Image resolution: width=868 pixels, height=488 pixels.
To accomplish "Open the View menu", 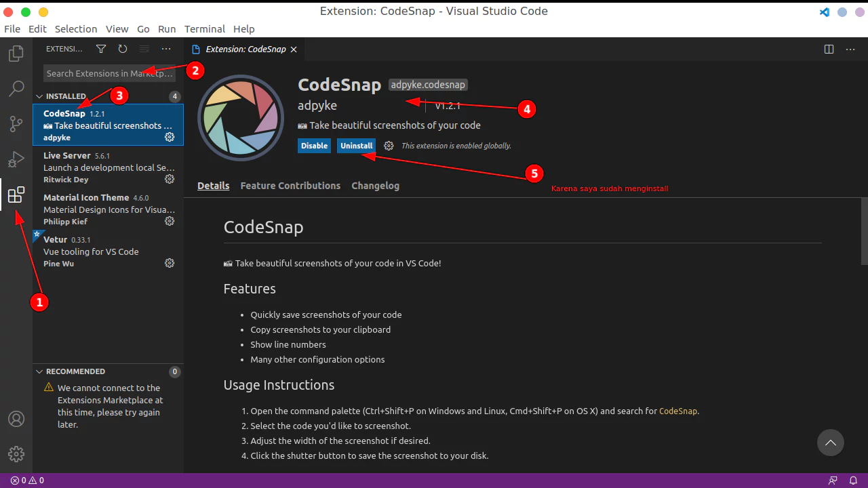I will [117, 29].
